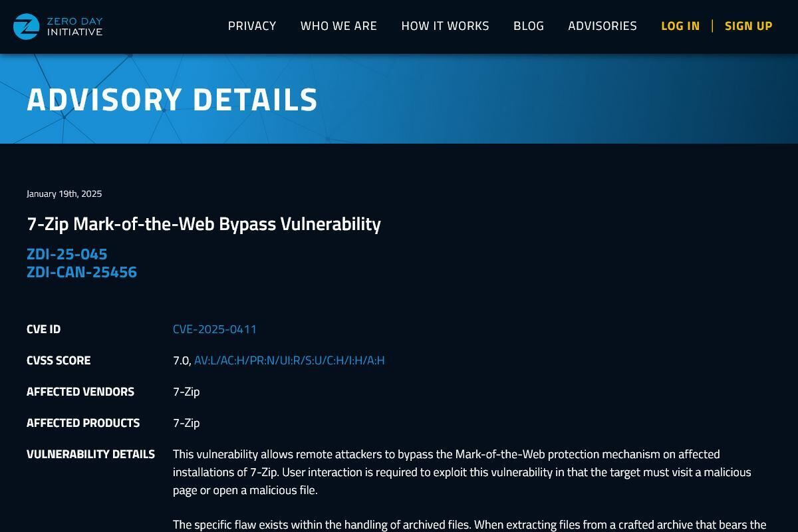Viewport: 798px width, 532px height.
Task: Navigate to the Blog
Action: pos(529,26)
